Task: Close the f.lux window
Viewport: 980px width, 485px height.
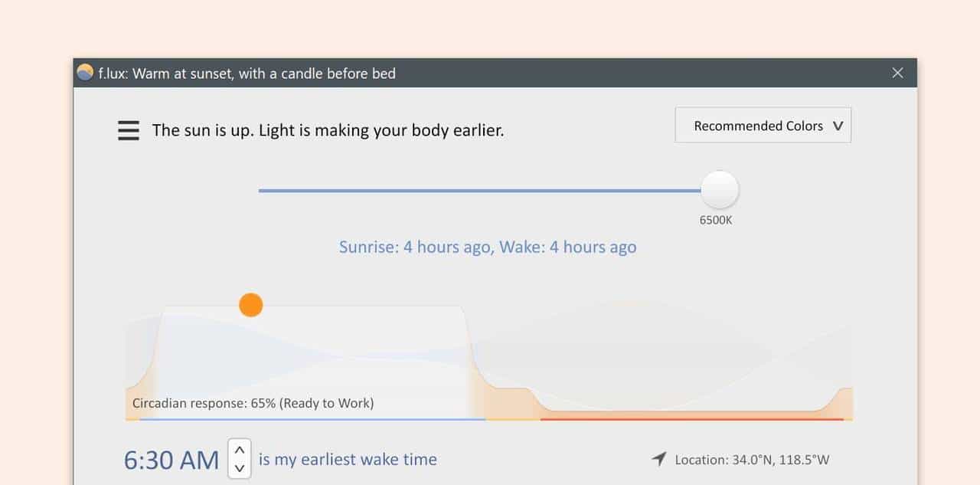Action: coord(897,73)
